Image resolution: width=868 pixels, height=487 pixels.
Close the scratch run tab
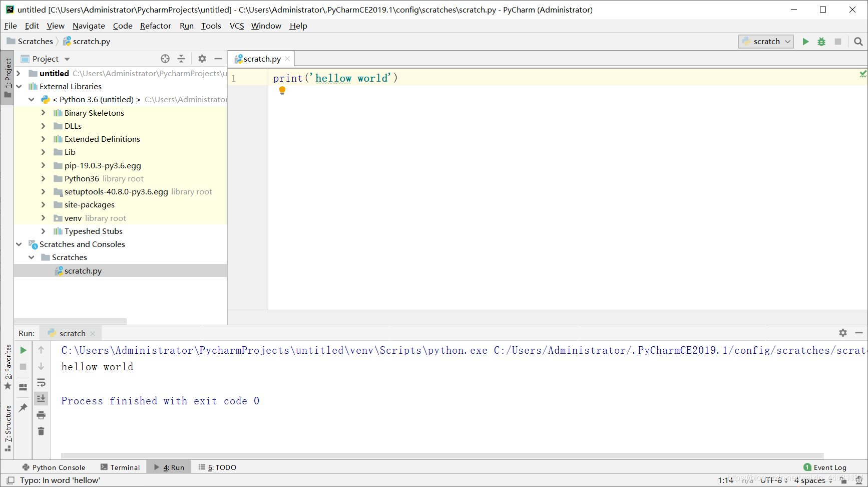(x=93, y=333)
